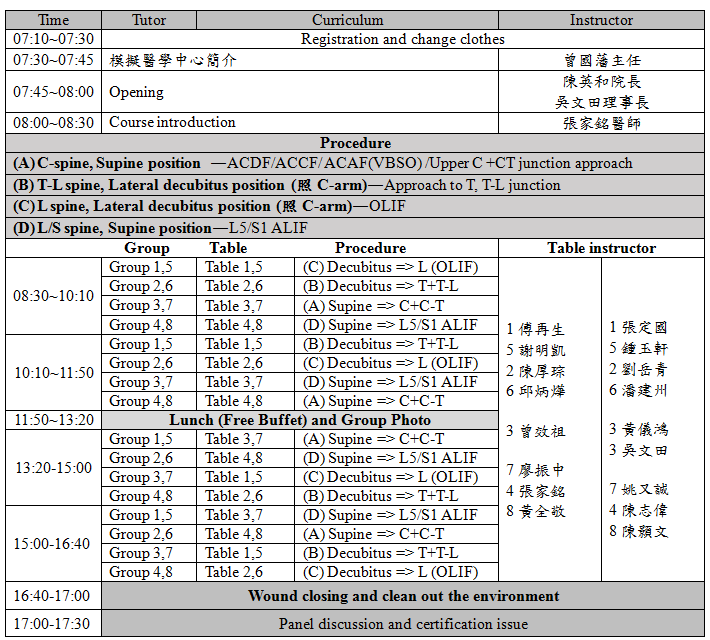The width and height of the screenshot is (710, 640).
Task: Click instructor name 張家銘醫師
Action: (601, 123)
